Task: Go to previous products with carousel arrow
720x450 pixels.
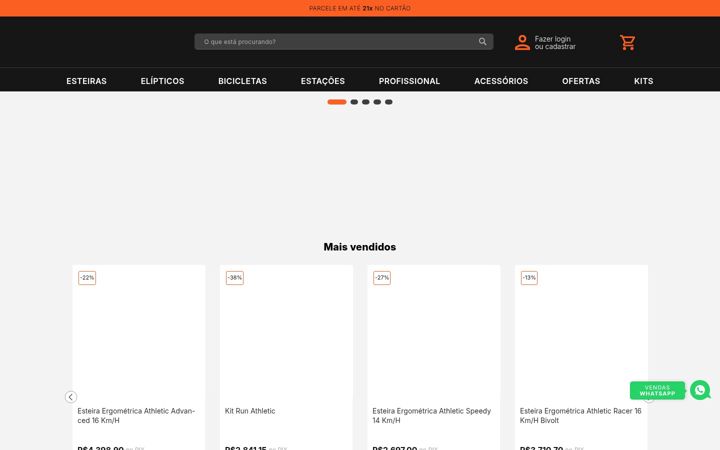Action: (71, 397)
